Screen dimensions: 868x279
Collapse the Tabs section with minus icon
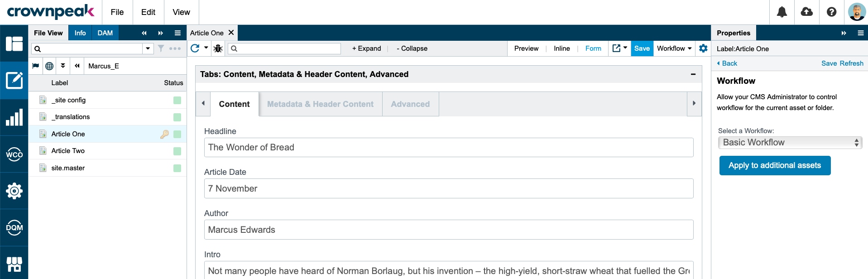coord(693,74)
